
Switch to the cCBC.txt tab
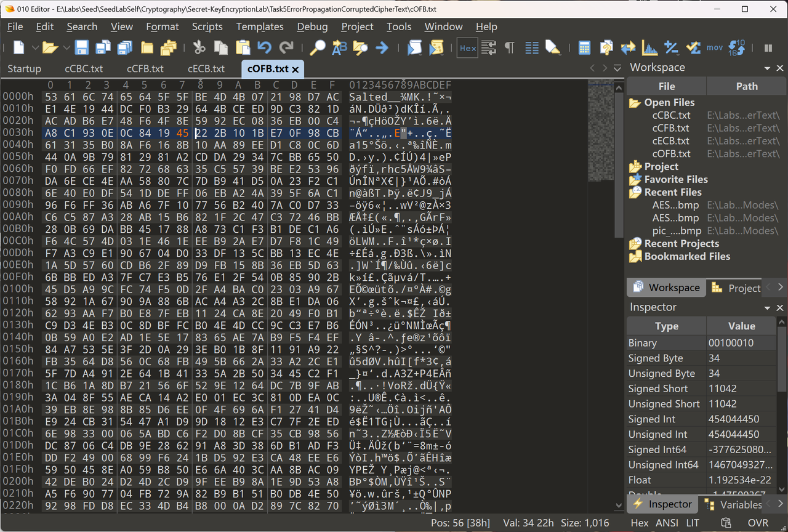84,68
